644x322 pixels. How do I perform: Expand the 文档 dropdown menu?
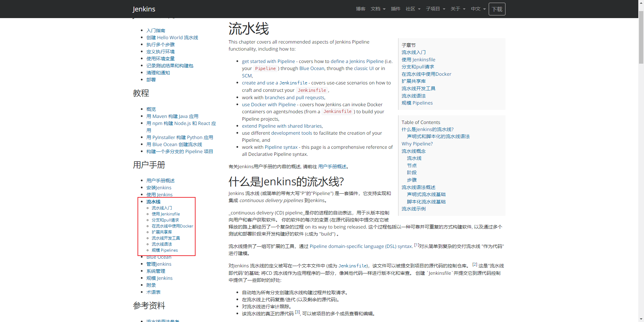click(x=378, y=9)
